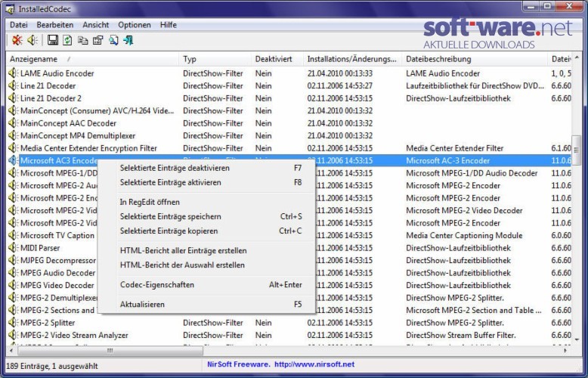Click the exit door toolbar icon
The height and width of the screenshot is (378, 588).
128,40
